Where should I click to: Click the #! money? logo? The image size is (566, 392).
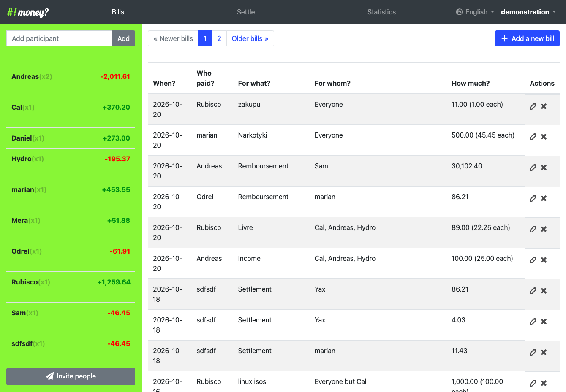(28, 12)
